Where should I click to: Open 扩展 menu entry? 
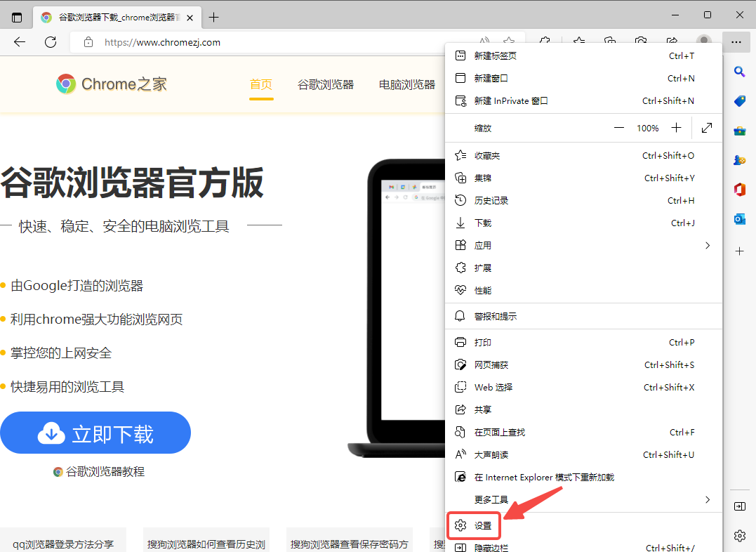tap(583, 268)
